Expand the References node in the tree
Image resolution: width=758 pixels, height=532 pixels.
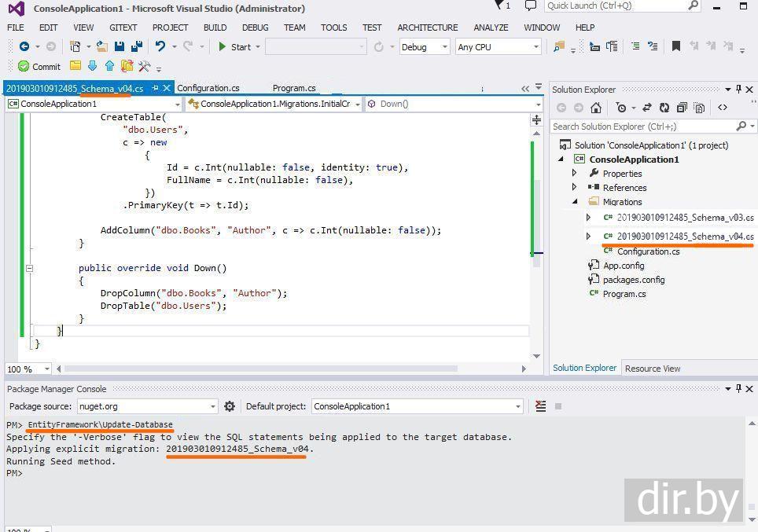pyautogui.click(x=575, y=188)
